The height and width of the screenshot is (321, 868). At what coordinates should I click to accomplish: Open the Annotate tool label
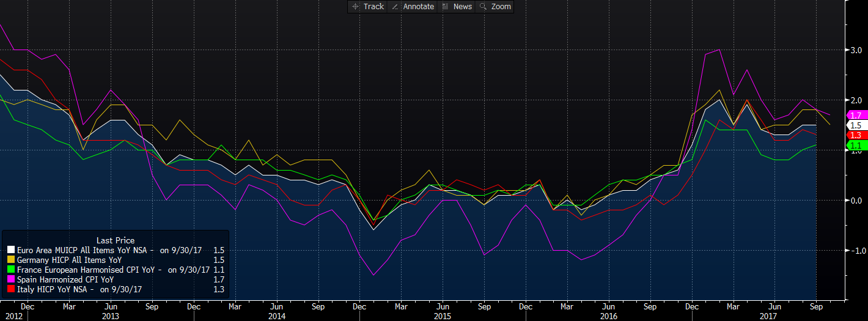pyautogui.click(x=418, y=7)
